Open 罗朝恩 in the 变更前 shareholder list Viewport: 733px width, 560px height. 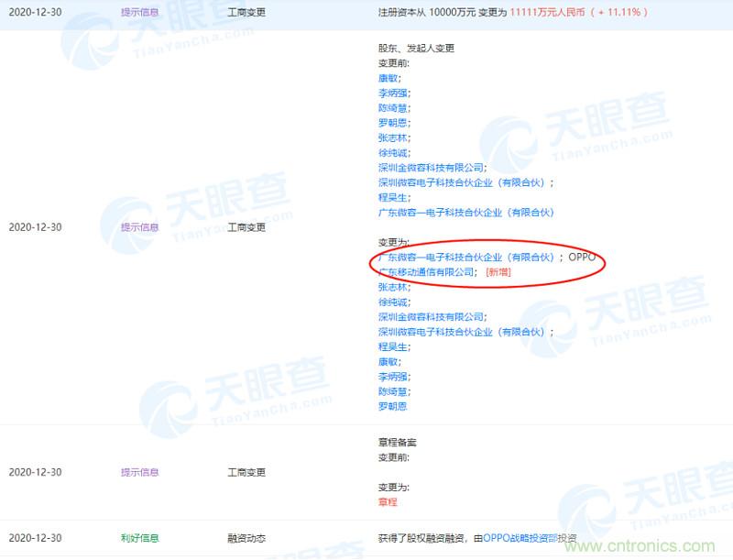click(x=393, y=123)
